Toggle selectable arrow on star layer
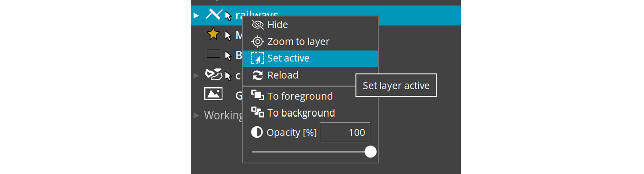The image size is (644, 174). (228, 35)
